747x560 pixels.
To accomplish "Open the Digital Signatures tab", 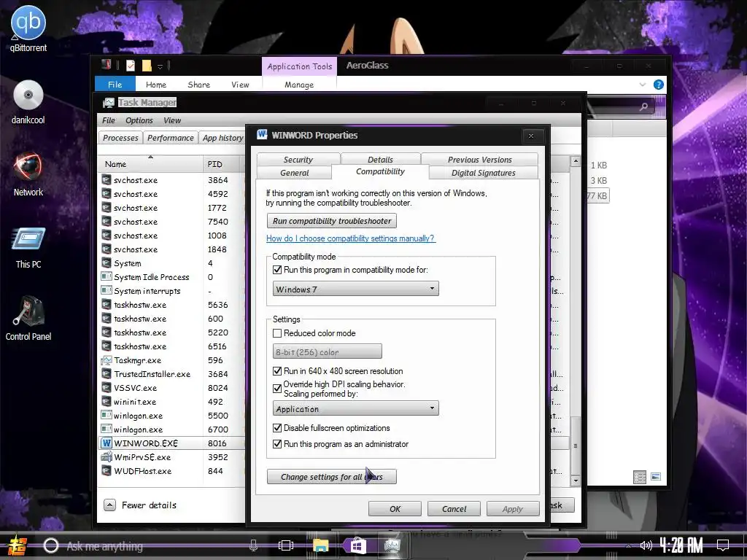I will pos(484,172).
